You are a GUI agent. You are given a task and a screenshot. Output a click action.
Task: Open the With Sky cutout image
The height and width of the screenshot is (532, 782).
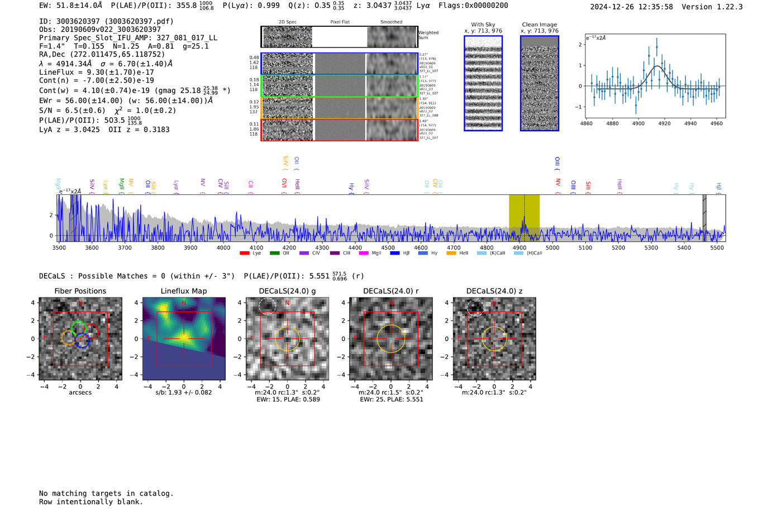click(483, 83)
